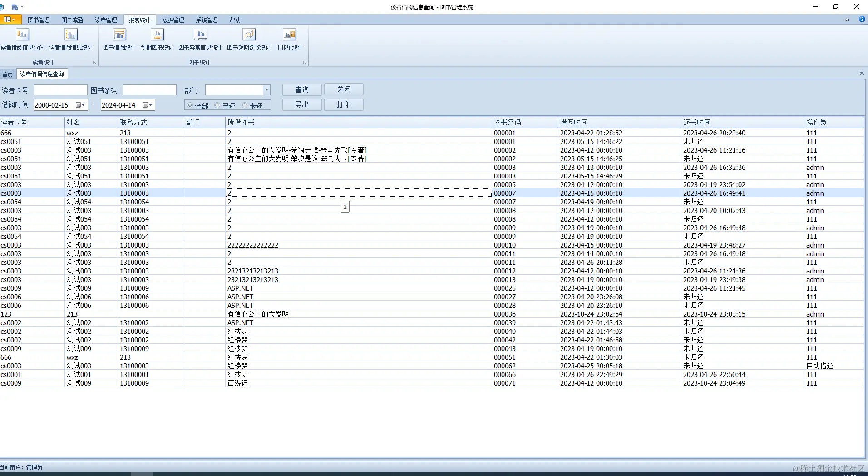This screenshot has height=476, width=868.
Task: Click the quick access toolbar icon
Action: (15, 7)
